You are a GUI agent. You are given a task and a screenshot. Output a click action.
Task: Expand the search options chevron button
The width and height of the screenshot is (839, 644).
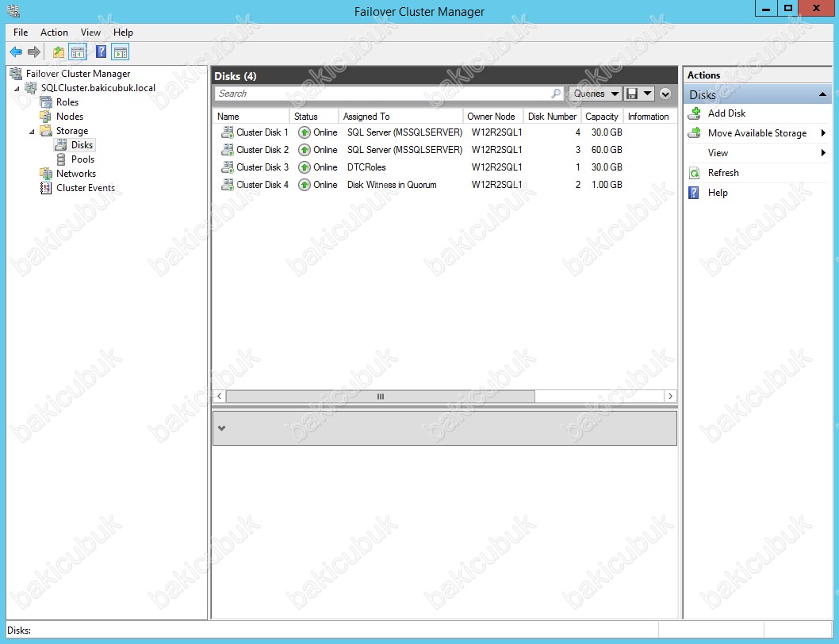[x=665, y=94]
